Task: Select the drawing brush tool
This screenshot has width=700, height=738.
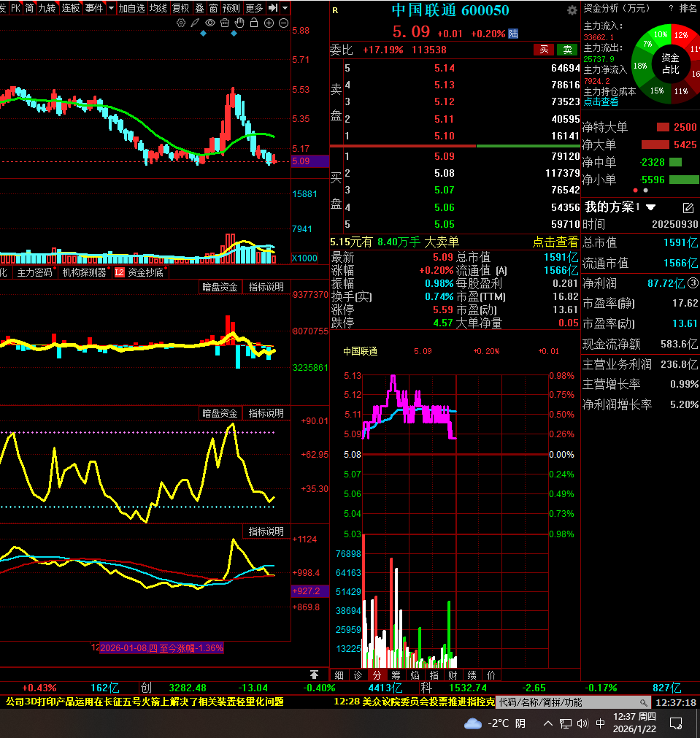Action: coord(195,23)
